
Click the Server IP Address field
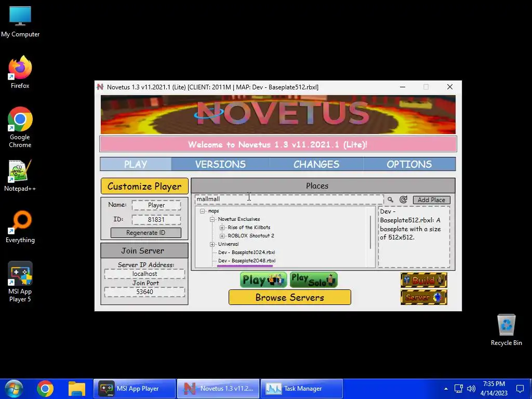tap(145, 274)
